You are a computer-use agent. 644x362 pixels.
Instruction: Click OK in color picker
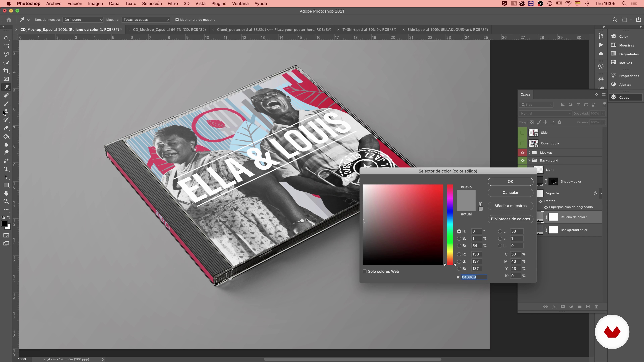[510, 182]
